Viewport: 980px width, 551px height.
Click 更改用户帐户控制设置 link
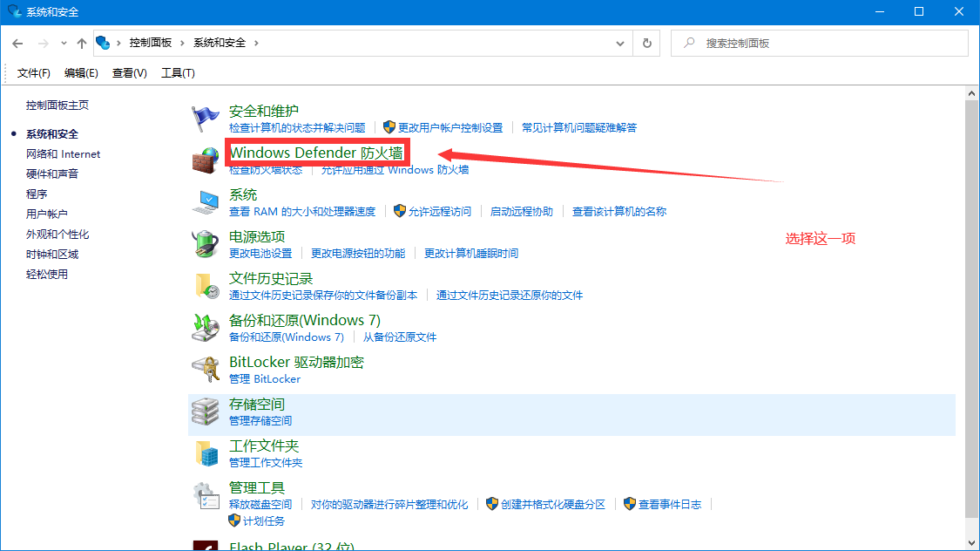[x=450, y=127]
